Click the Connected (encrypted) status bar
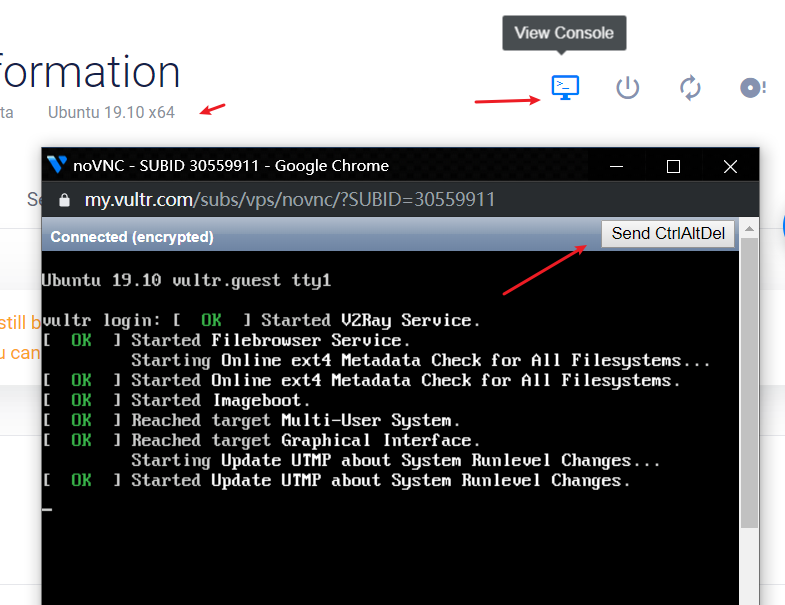 click(132, 237)
